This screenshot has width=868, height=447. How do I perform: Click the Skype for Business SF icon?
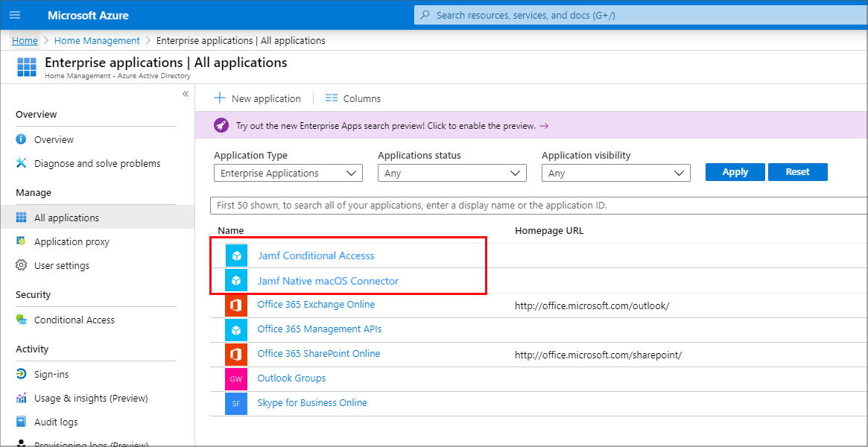click(236, 403)
